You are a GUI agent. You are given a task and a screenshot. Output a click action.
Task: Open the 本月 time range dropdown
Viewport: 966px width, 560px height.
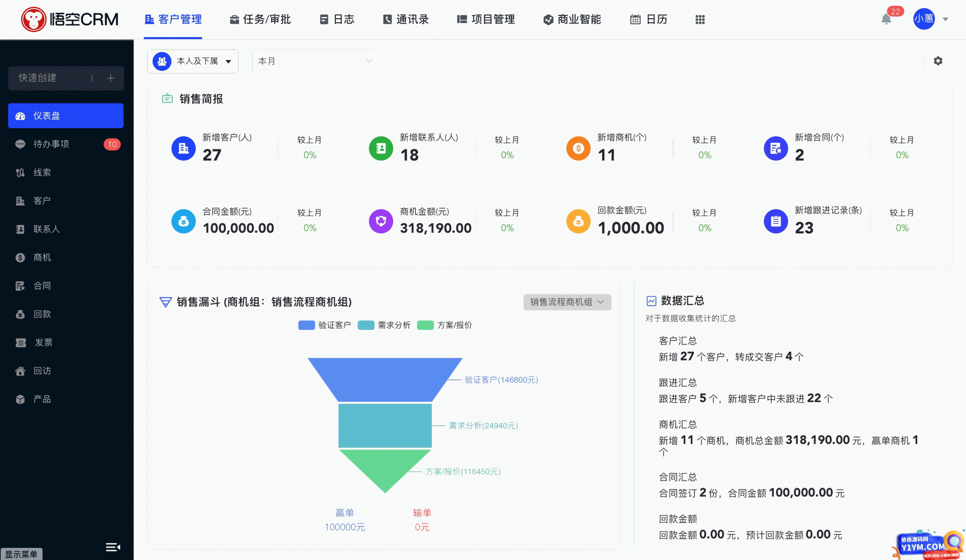click(x=315, y=61)
